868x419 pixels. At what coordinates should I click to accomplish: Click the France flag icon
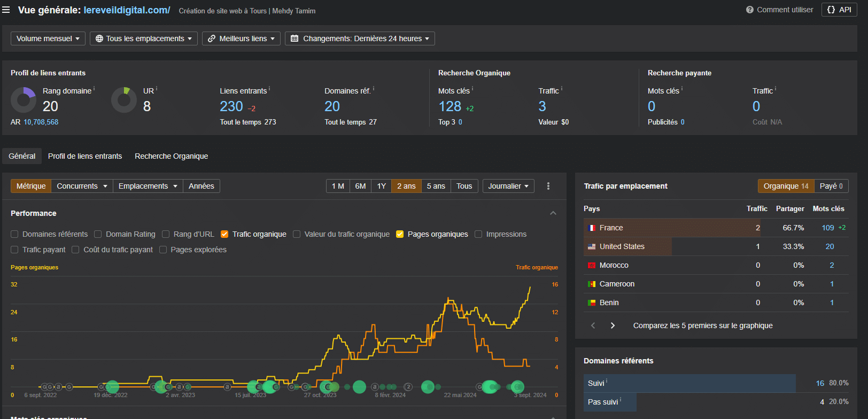[592, 228]
